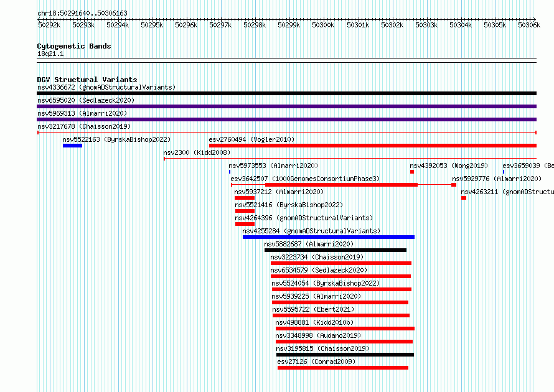Viewport: 554px width, 392px height.
Task: Click the 50306k ruler position
Action: point(529,25)
